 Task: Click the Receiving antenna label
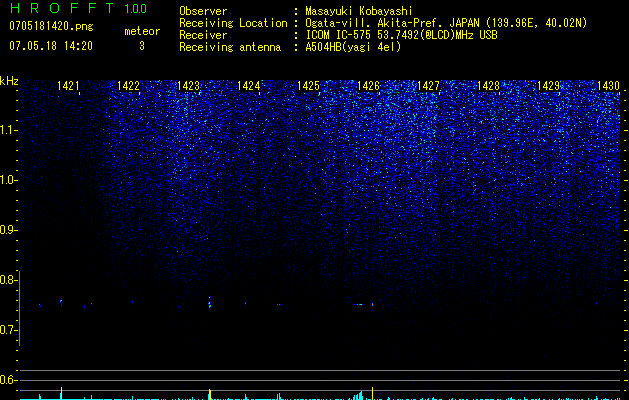click(x=230, y=47)
